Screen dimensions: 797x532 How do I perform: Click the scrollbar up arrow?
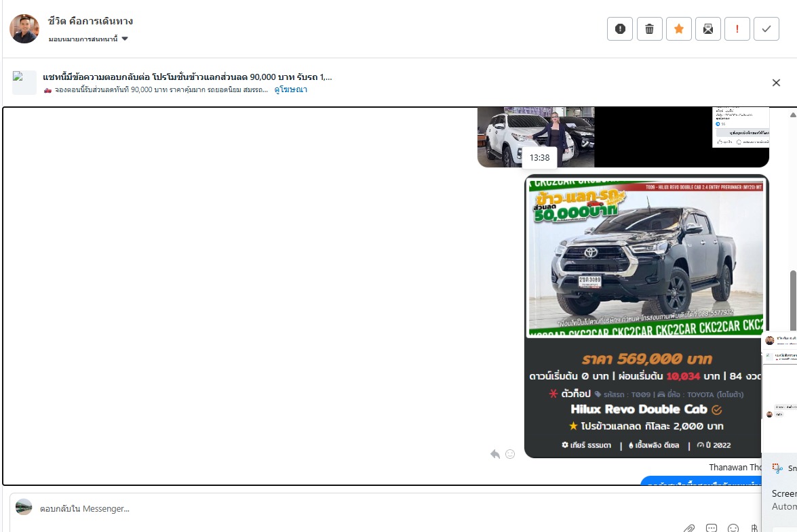click(792, 115)
